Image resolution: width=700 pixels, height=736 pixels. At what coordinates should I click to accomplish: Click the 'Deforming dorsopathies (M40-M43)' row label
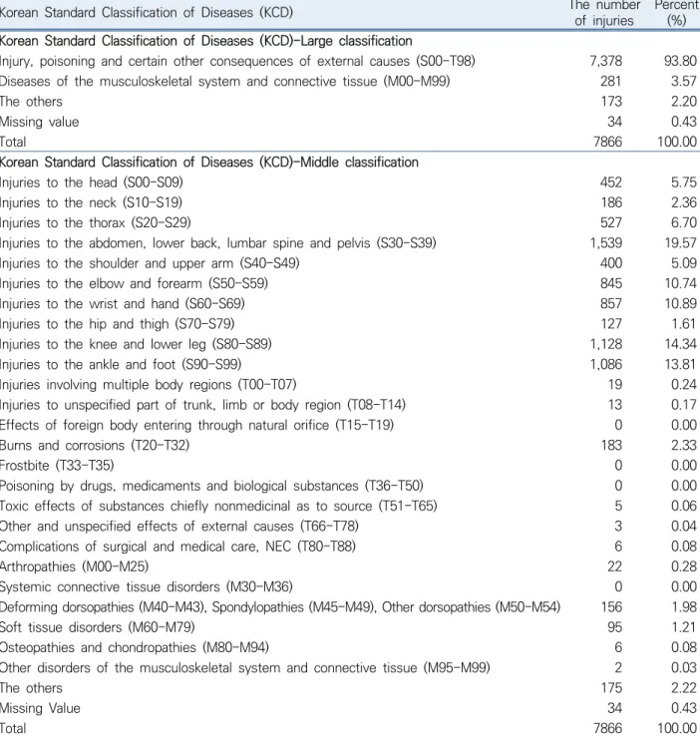(280, 606)
